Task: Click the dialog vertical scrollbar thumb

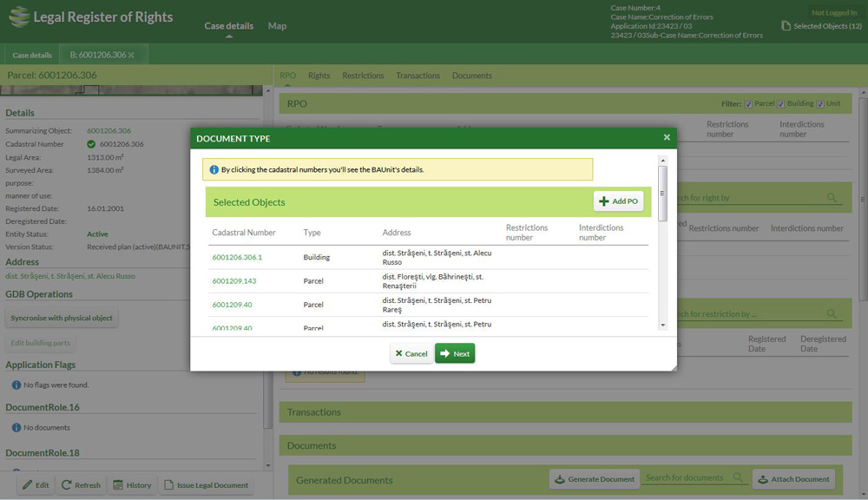Action: (662, 194)
